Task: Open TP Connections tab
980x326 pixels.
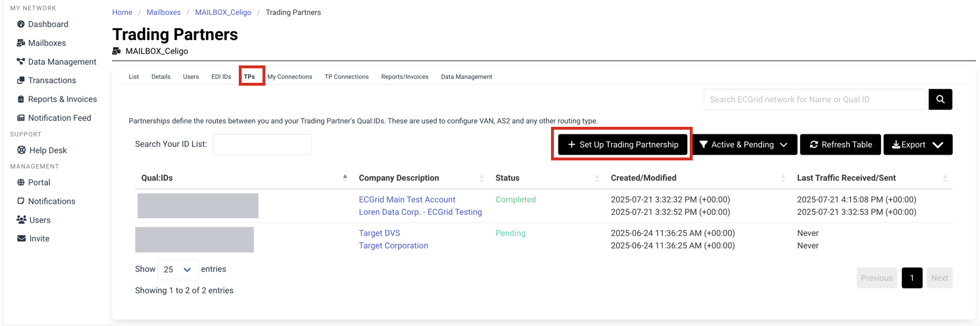Action: click(346, 76)
